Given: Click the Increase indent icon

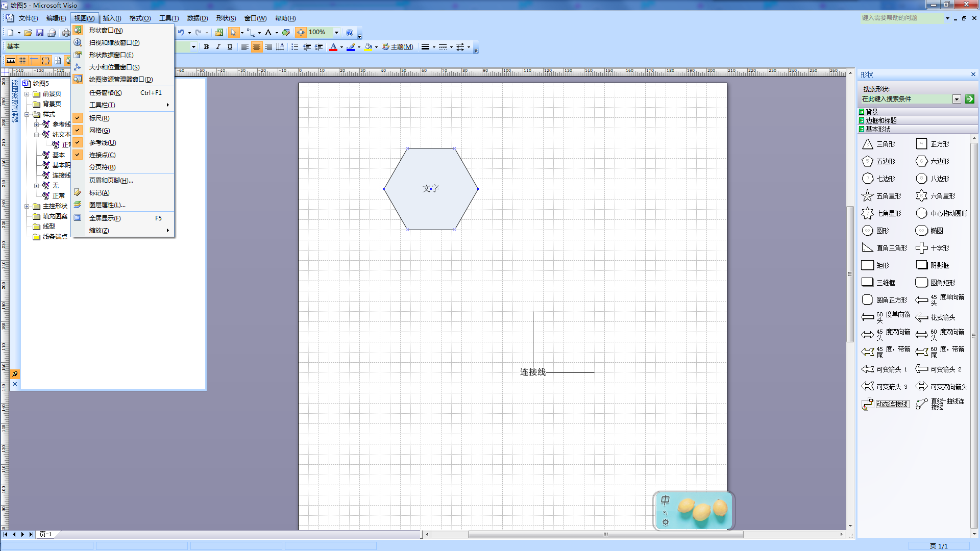Looking at the screenshot, I should [x=319, y=47].
